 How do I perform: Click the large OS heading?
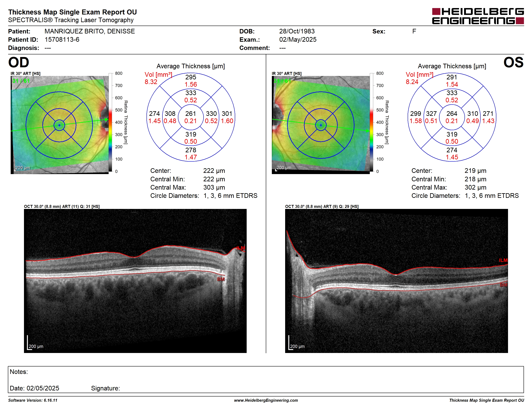pyautogui.click(x=513, y=62)
